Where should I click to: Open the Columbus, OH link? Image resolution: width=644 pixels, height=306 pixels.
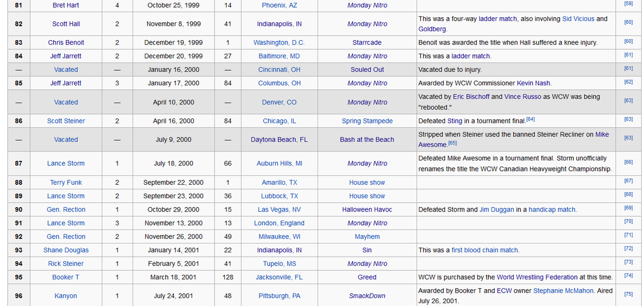pos(280,83)
